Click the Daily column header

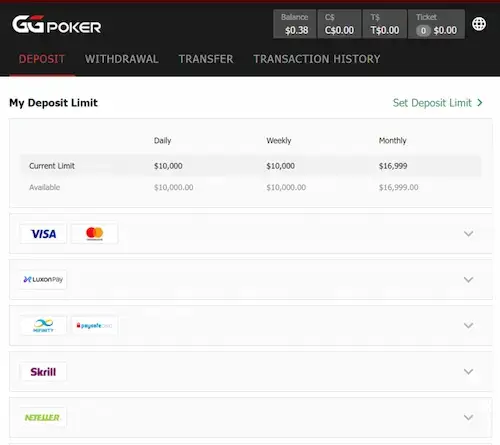(162, 141)
